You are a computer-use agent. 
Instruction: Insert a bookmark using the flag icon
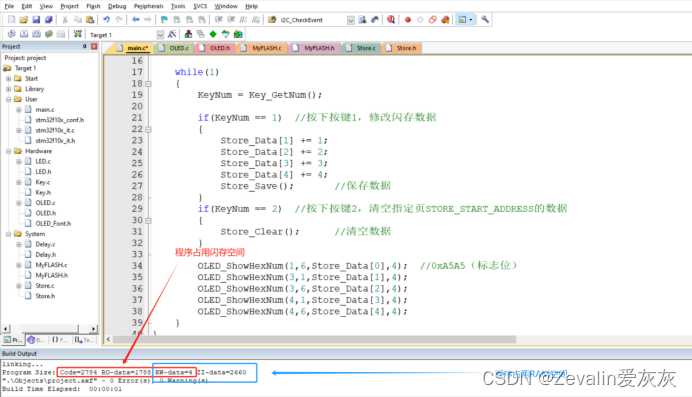[164, 19]
